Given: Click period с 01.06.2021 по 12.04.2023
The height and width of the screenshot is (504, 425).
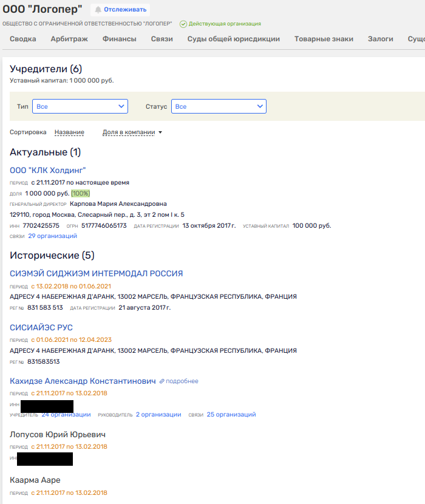Looking at the screenshot, I should pos(72,340).
